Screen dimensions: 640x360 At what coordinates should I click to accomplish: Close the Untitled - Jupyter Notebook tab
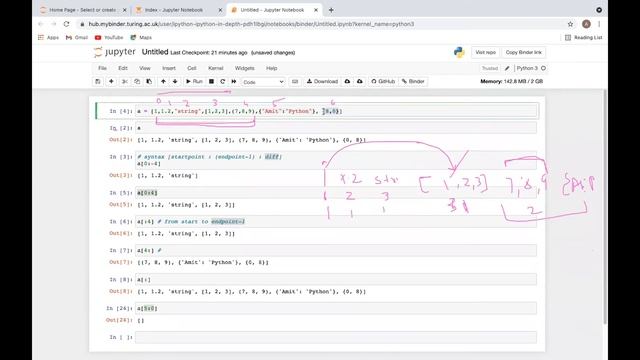tap(316, 10)
